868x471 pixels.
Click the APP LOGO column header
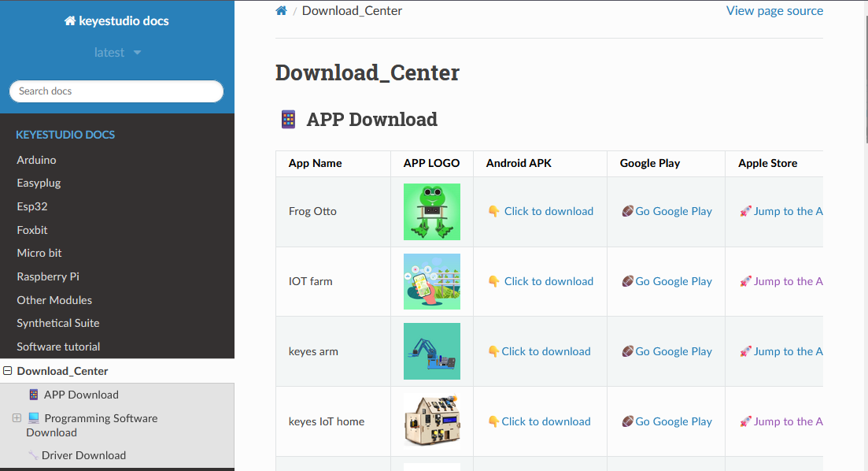pyautogui.click(x=432, y=164)
